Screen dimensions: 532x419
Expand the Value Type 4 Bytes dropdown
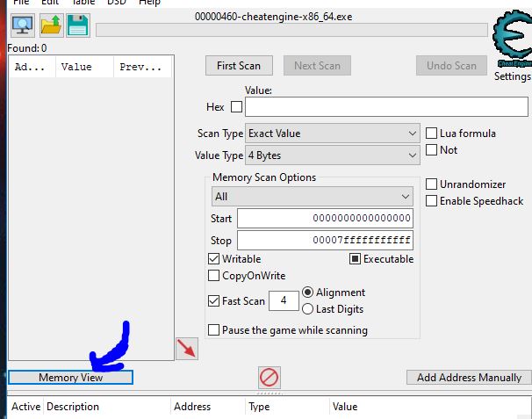pyautogui.click(x=333, y=155)
